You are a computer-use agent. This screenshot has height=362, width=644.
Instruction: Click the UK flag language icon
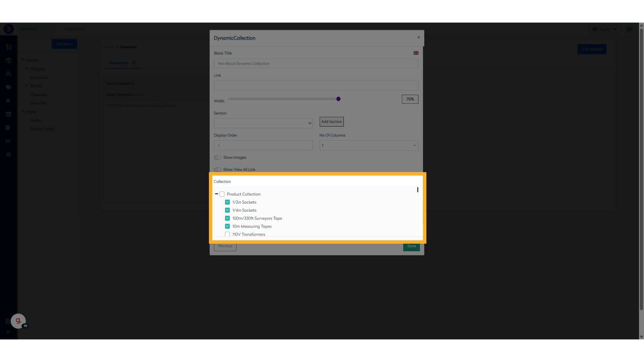click(x=416, y=53)
